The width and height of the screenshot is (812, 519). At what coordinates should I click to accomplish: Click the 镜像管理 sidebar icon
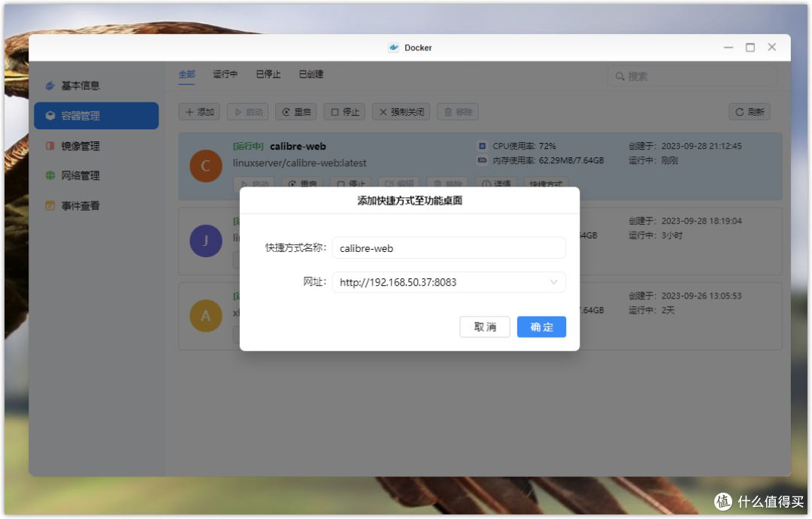(x=50, y=146)
